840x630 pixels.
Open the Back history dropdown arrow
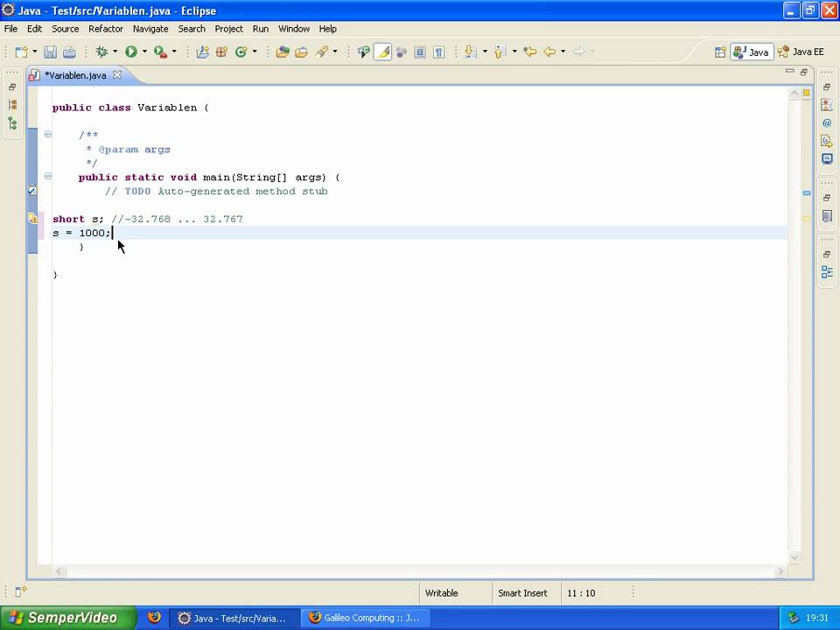point(563,52)
